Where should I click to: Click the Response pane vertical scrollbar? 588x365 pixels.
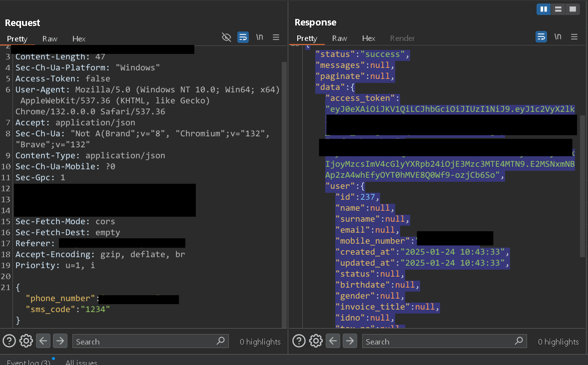(583, 186)
